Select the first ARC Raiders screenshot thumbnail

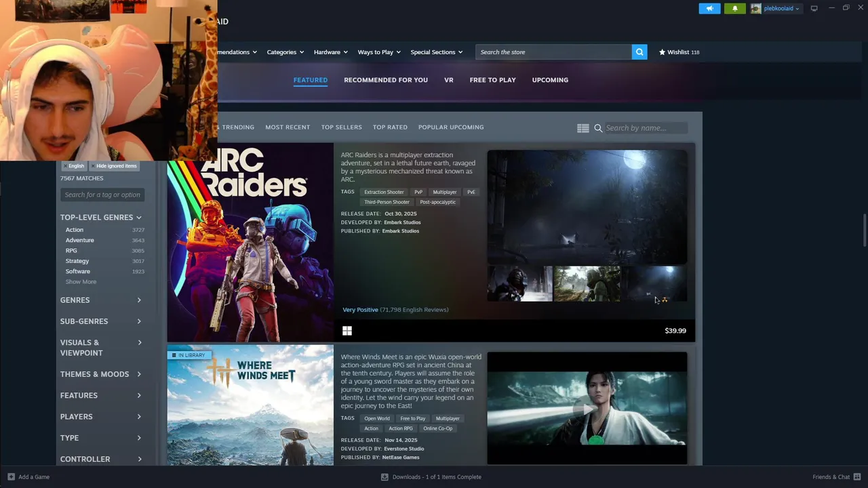coord(520,283)
